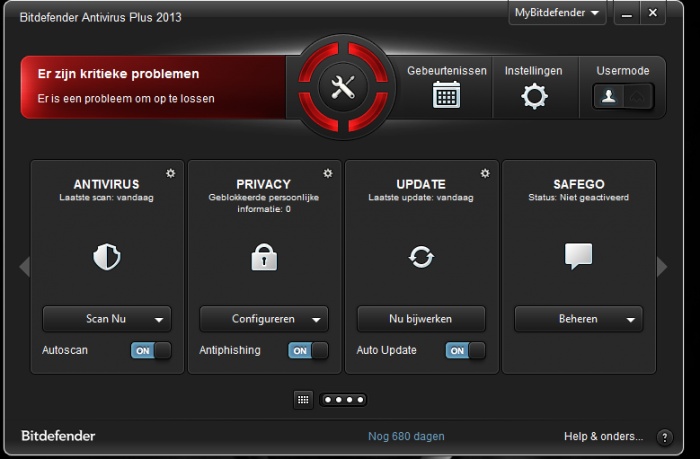The height and width of the screenshot is (459, 700).
Task: Select the second page indicator dot
Action: [x=339, y=400]
